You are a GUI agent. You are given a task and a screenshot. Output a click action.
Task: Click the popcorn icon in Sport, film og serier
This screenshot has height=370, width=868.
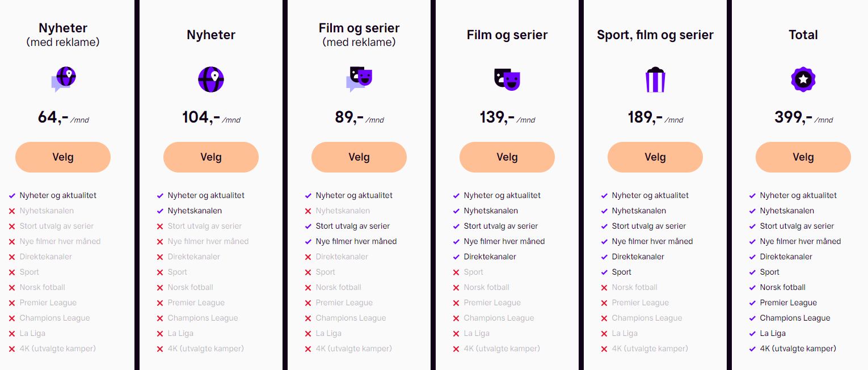point(655,79)
